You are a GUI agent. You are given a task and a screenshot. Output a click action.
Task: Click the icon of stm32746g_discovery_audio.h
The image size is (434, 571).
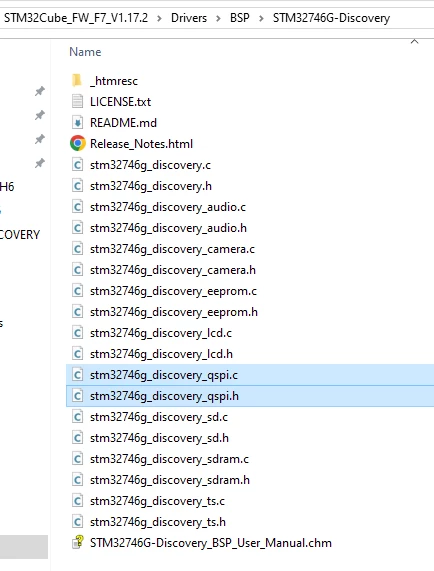[77, 228]
